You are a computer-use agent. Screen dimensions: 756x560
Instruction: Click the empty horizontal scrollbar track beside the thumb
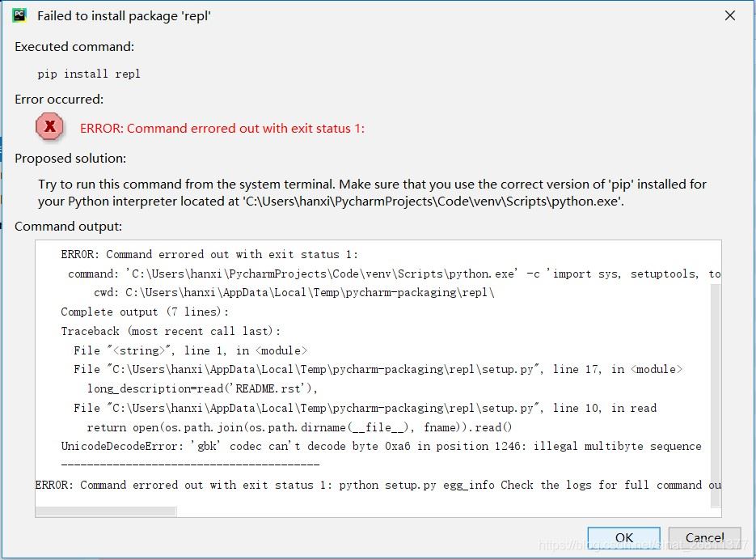coord(444,511)
